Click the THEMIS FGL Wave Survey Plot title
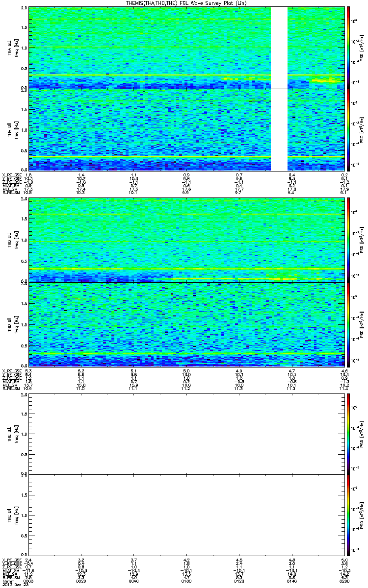This screenshot has width=368, height=588. (x=186, y=3)
